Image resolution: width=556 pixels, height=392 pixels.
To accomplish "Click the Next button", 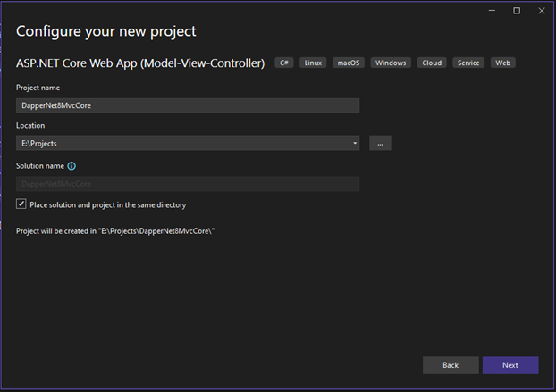I will coord(510,365).
